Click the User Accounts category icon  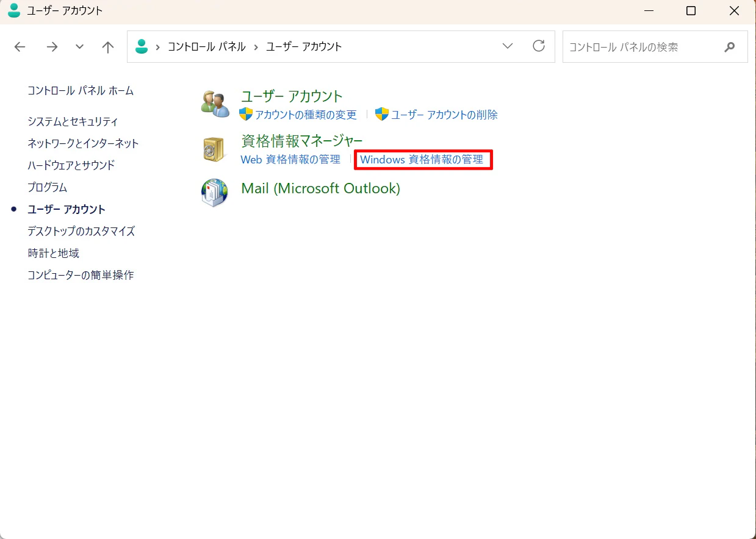(215, 103)
